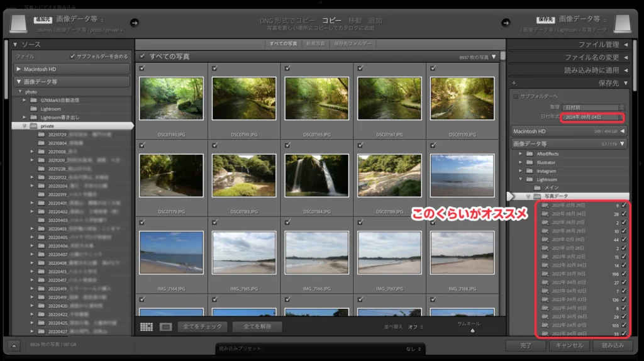
Task: Choose the 移動 import method
Action: point(356,20)
